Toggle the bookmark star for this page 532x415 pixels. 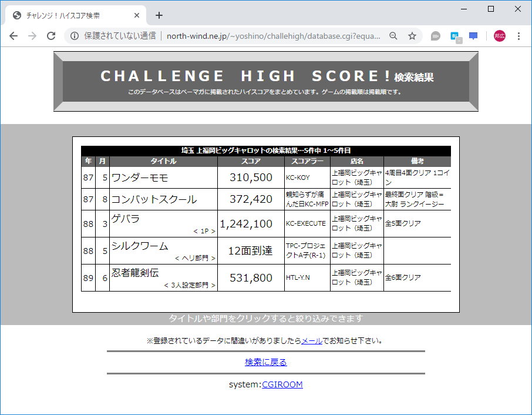coord(412,36)
